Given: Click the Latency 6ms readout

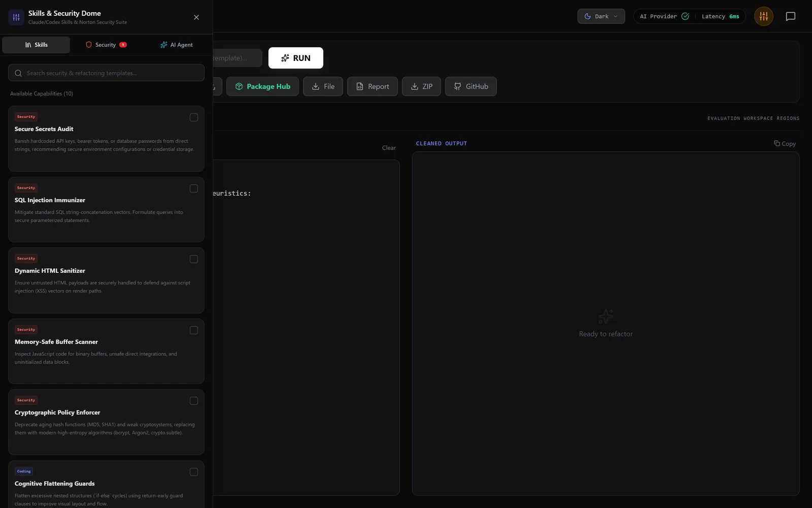Looking at the screenshot, I should [720, 16].
